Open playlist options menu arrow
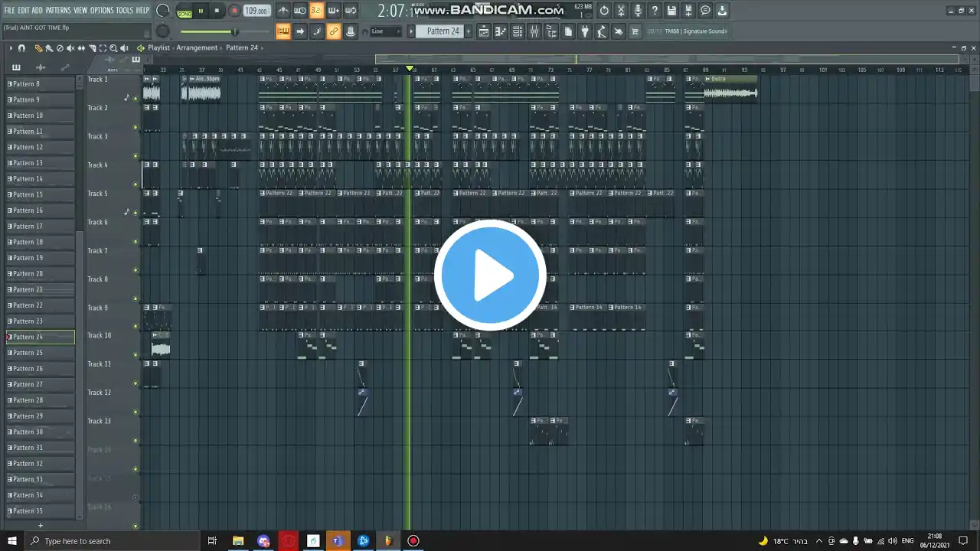The height and width of the screenshot is (551, 980). pos(11,47)
